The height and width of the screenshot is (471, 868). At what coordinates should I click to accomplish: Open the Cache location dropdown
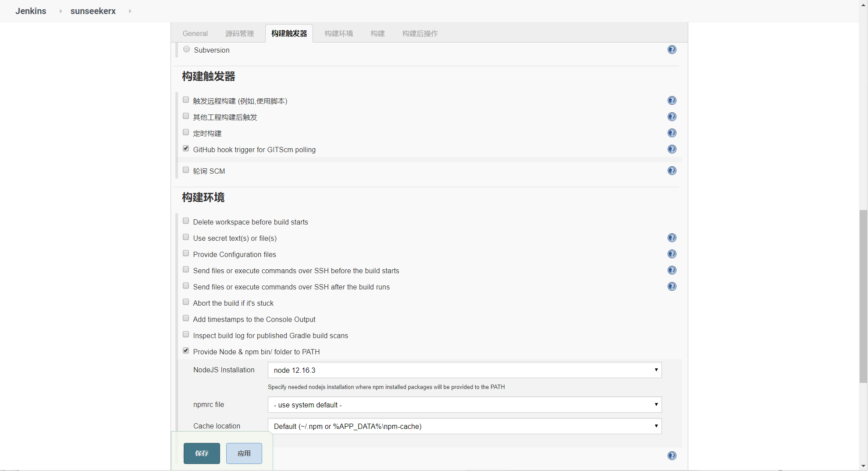tap(464, 426)
